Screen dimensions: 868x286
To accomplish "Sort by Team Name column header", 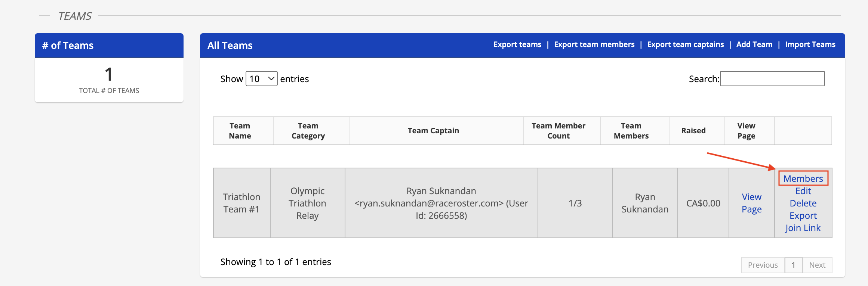I will point(240,131).
